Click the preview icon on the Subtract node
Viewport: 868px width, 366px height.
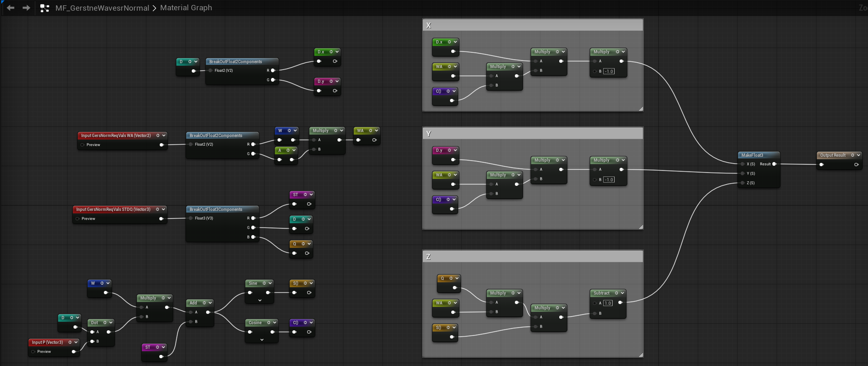coord(616,293)
